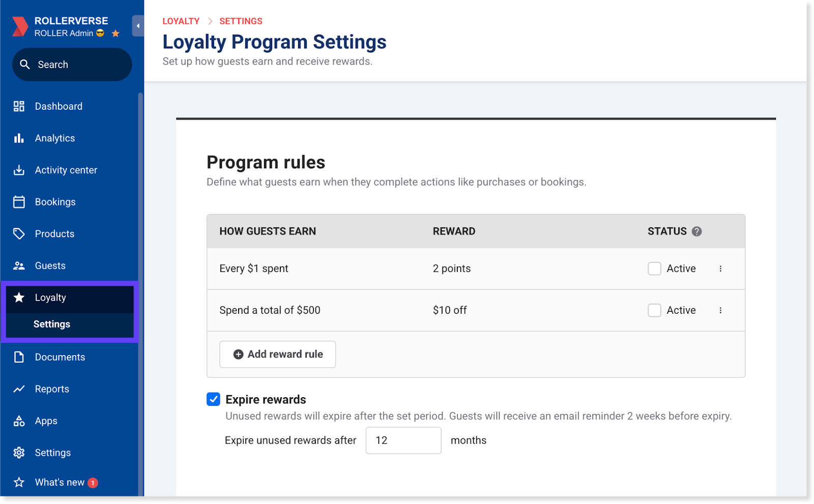Image resolution: width=814 pixels, height=504 pixels.
Task: Open options menu for Every $1 spent rule
Action: click(720, 269)
